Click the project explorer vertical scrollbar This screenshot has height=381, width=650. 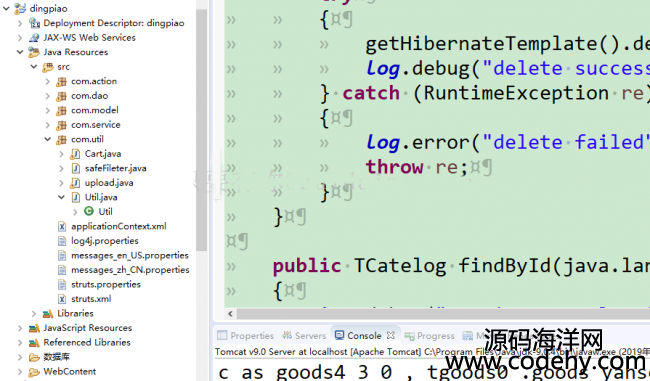202,130
